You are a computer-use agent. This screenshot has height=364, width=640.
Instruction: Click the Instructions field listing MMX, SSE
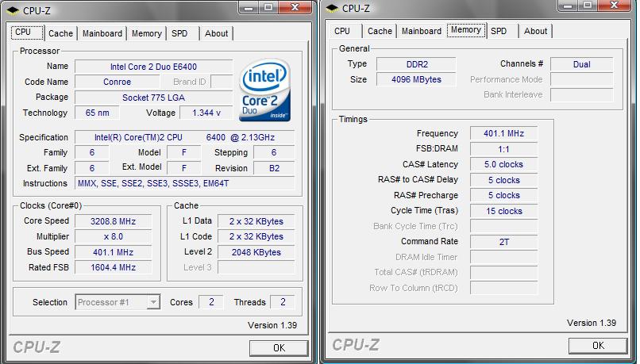184,183
